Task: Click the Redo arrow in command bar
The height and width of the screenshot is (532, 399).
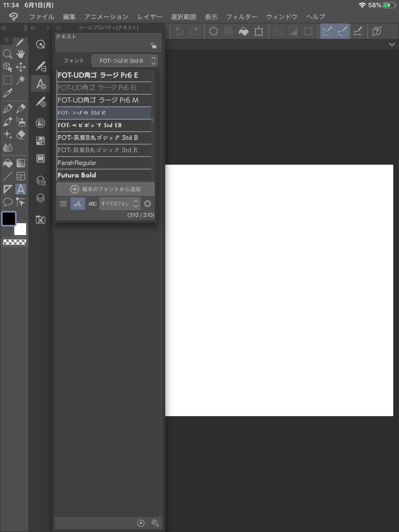Action: [x=194, y=31]
